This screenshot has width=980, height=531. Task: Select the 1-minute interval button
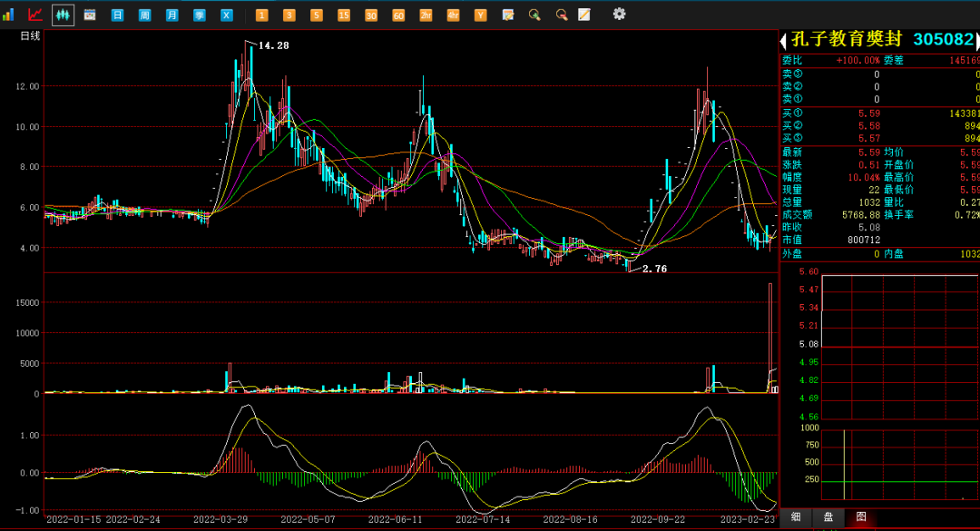261,15
